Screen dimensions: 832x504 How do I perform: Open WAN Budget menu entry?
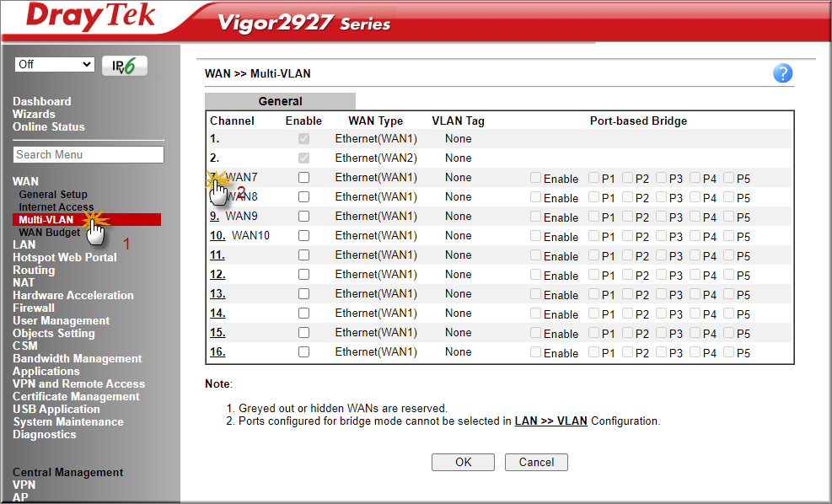tap(50, 233)
